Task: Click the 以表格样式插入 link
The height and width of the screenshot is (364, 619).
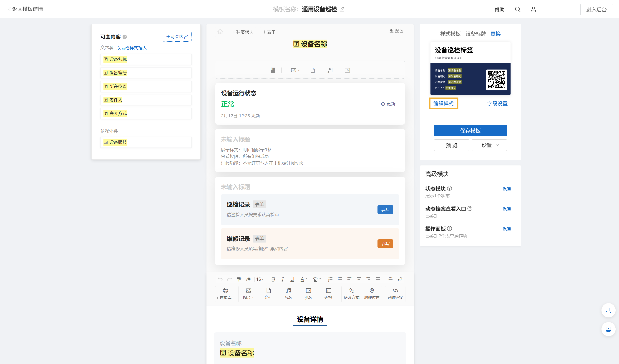Action: coord(131,48)
